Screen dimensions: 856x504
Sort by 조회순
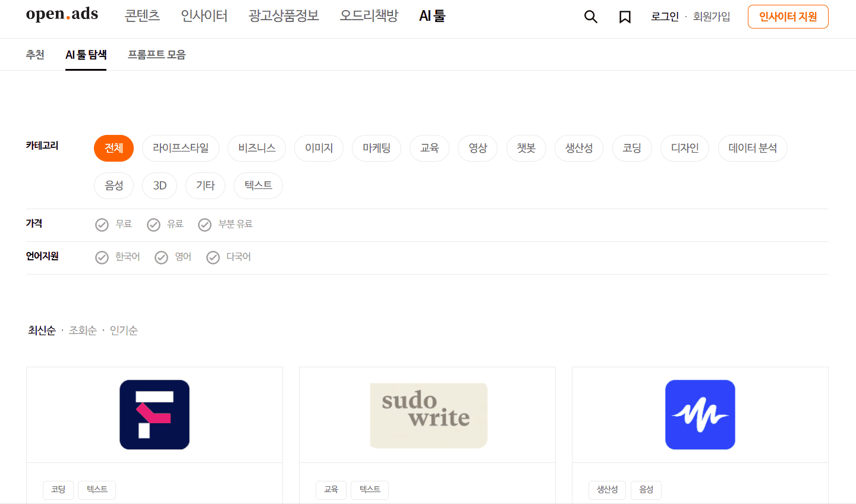click(x=83, y=330)
